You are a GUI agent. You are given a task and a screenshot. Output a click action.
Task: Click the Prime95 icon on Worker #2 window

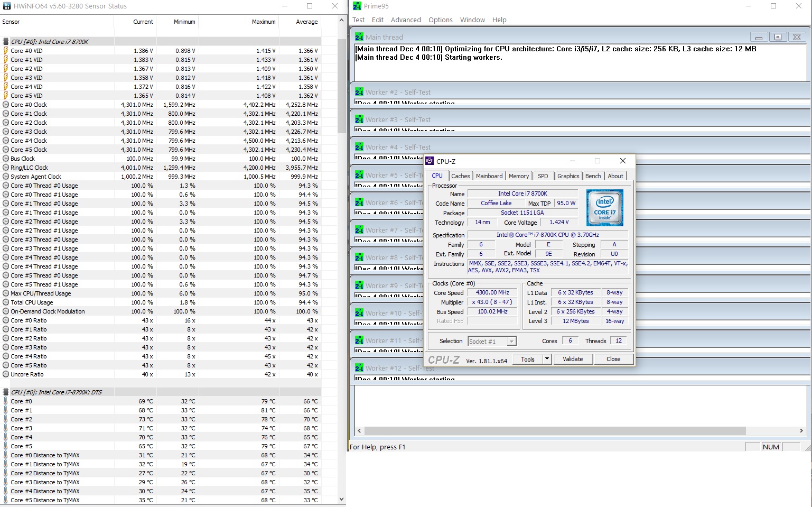(359, 92)
